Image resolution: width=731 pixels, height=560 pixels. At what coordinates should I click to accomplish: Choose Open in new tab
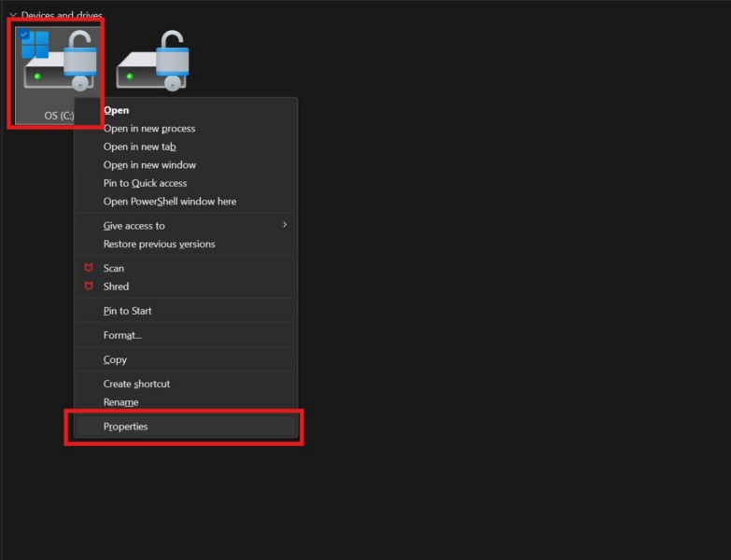[186, 147]
